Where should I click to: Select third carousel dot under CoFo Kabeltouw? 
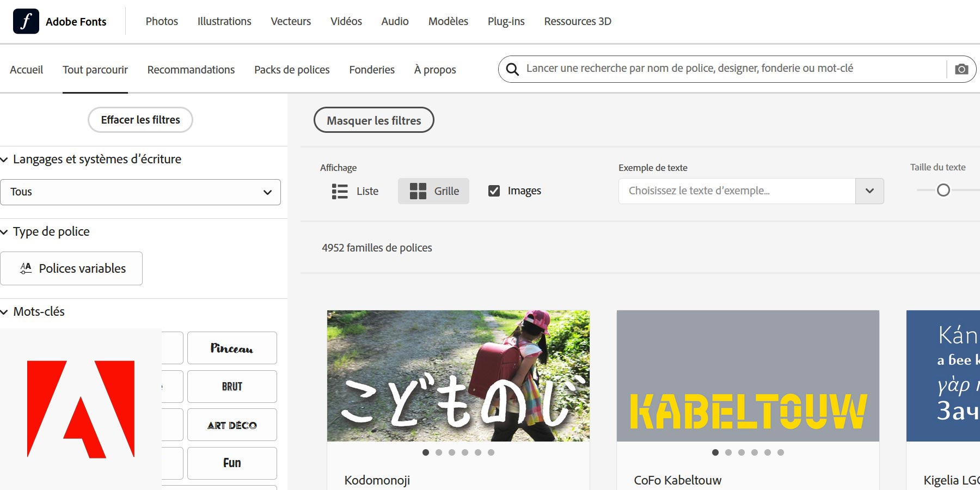(x=742, y=452)
